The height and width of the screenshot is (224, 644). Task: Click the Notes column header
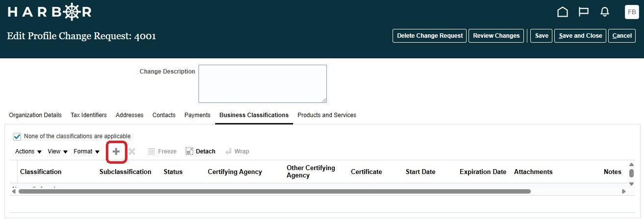pos(613,172)
